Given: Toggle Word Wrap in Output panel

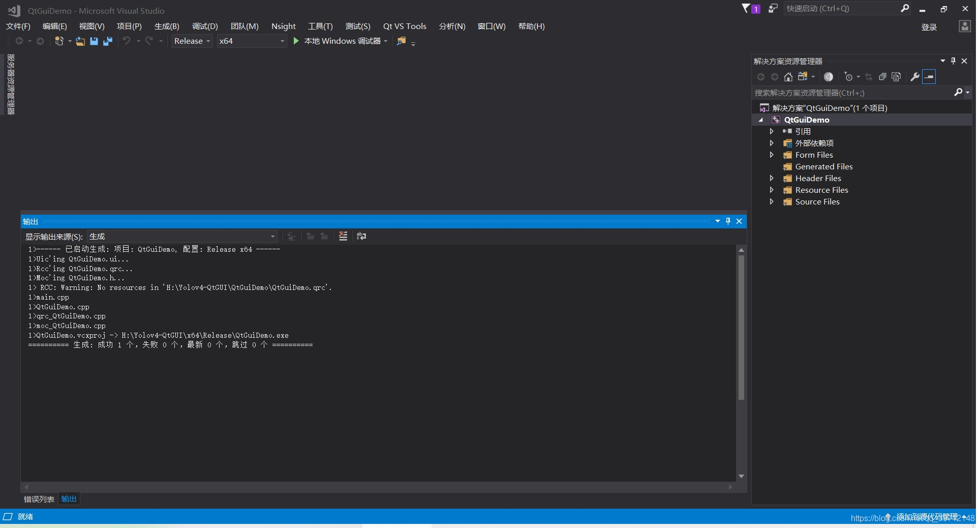Looking at the screenshot, I should click(x=361, y=236).
